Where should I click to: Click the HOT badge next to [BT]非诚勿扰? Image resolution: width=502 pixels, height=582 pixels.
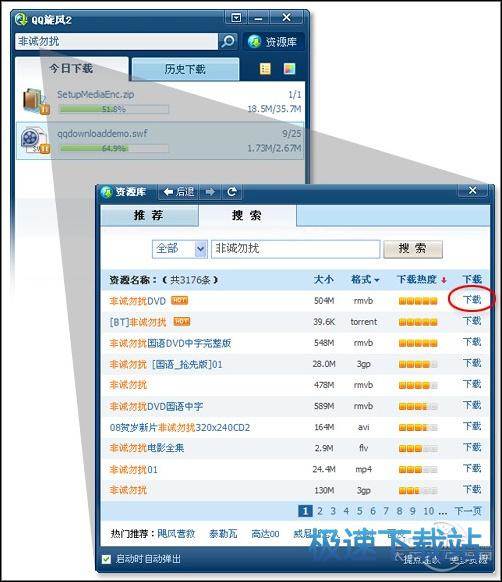click(182, 321)
